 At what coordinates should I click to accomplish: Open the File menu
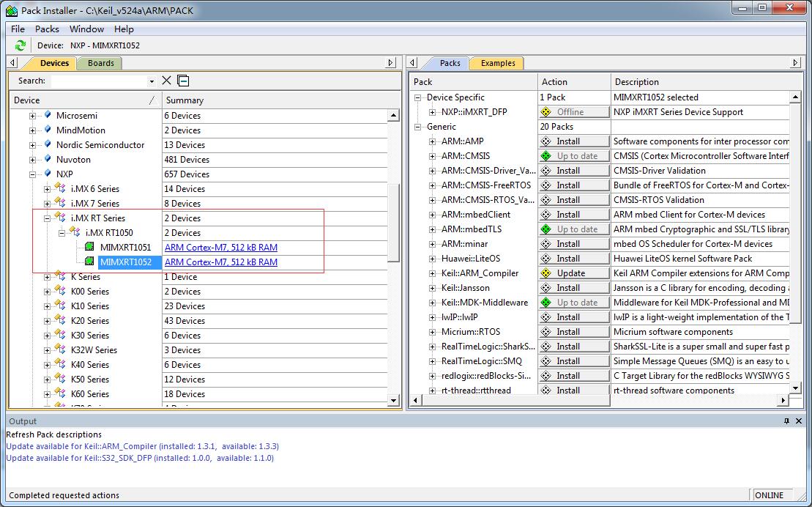[x=18, y=29]
